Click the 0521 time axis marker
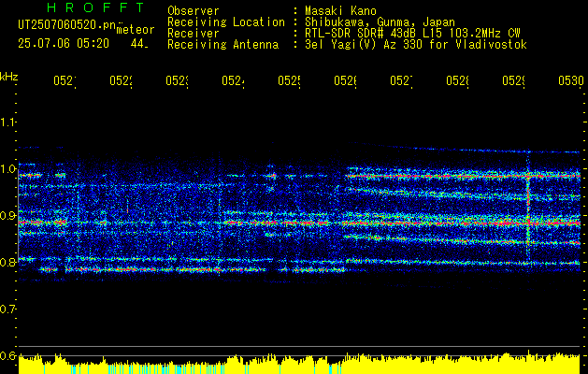Viewport: 588px width, 374px height. coord(65,81)
